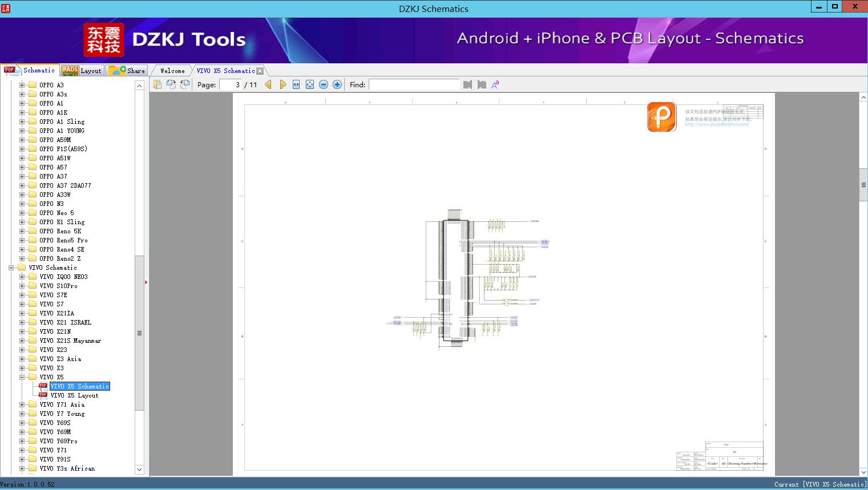
Task: Select the OPPO Reno4 SE entry
Action: [62, 249]
